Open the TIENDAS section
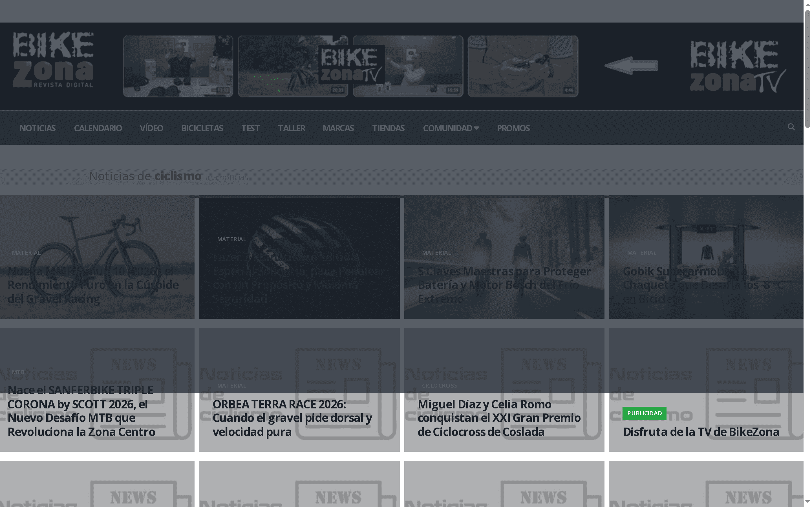This screenshot has width=812, height=507. click(x=388, y=128)
